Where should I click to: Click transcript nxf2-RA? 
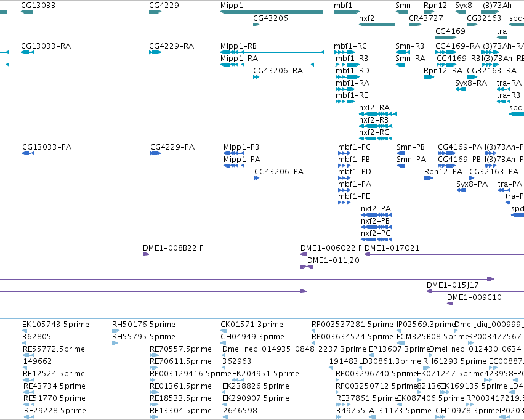pos(374,108)
